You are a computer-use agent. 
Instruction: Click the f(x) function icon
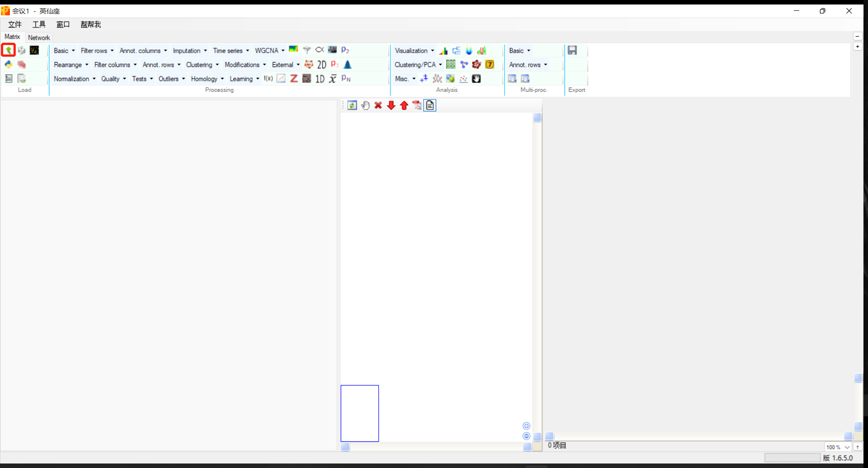pos(268,78)
